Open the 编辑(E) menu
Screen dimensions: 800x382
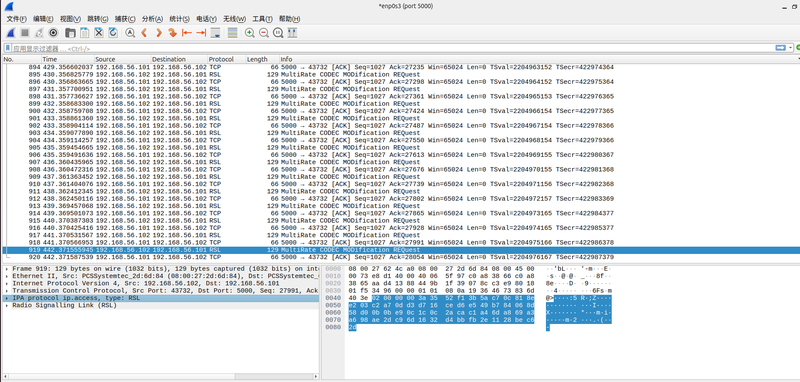point(43,19)
